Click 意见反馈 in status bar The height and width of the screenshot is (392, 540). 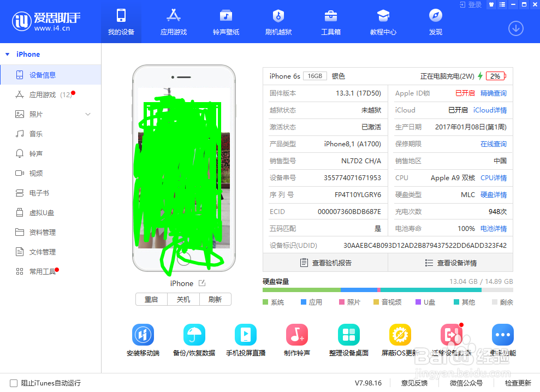[414, 383]
